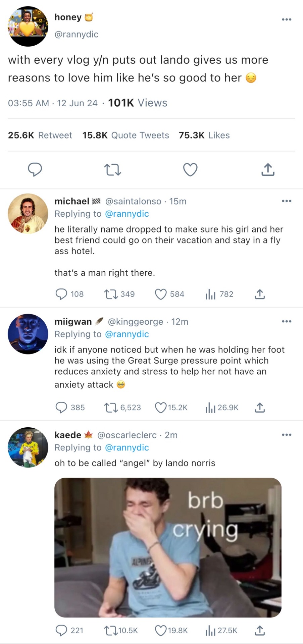303x644 pixels.
Task: Open @rannydic mention in miigwan's reply
Action: click(127, 334)
